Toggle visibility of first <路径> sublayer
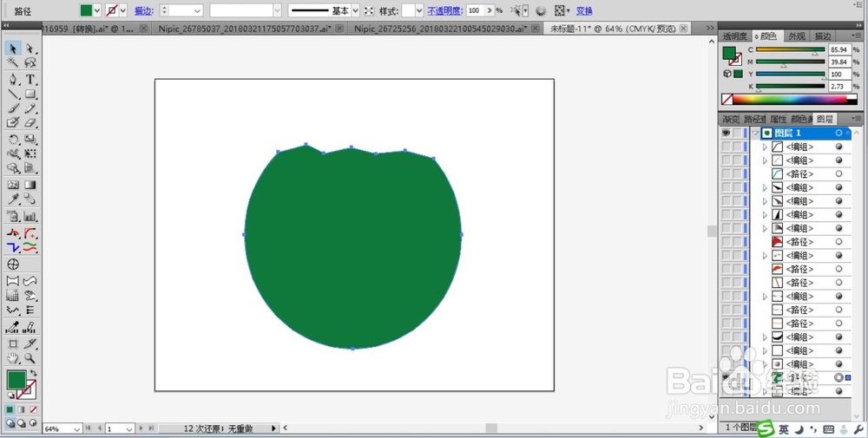This screenshot has height=438, width=868. click(x=726, y=173)
